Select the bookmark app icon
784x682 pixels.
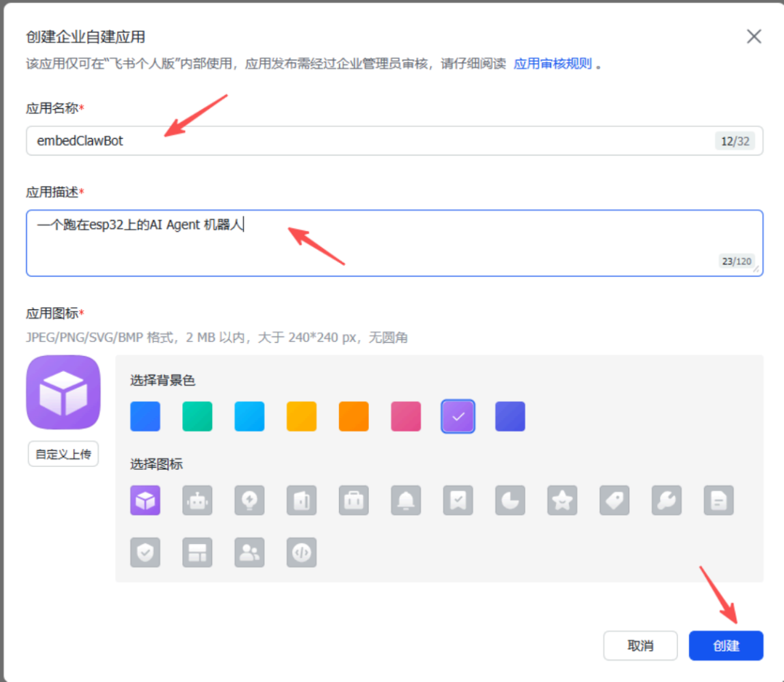pos(458,500)
